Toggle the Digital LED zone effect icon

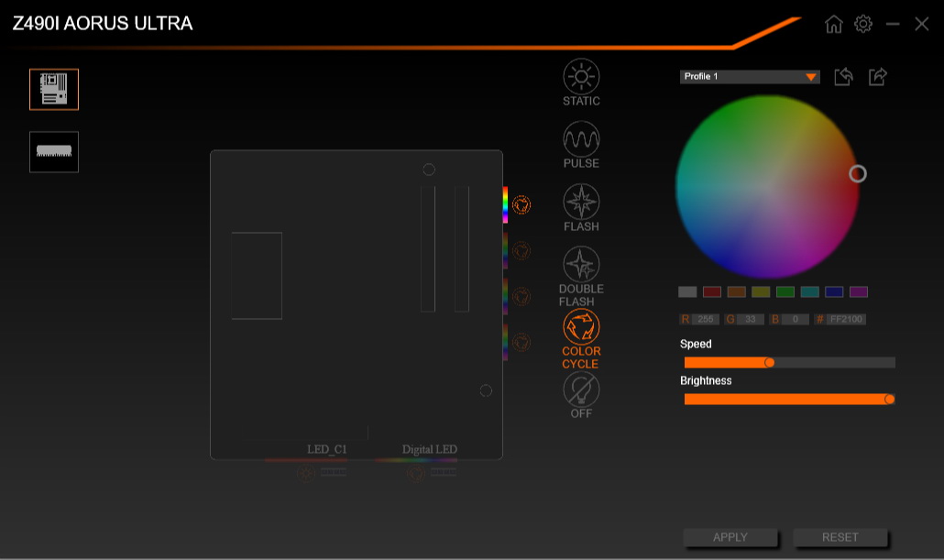point(415,473)
